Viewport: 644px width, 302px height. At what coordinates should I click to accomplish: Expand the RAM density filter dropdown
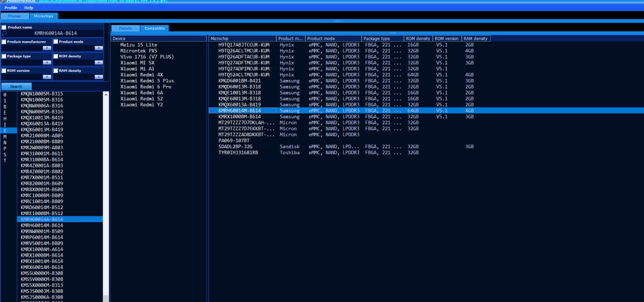(99, 77)
